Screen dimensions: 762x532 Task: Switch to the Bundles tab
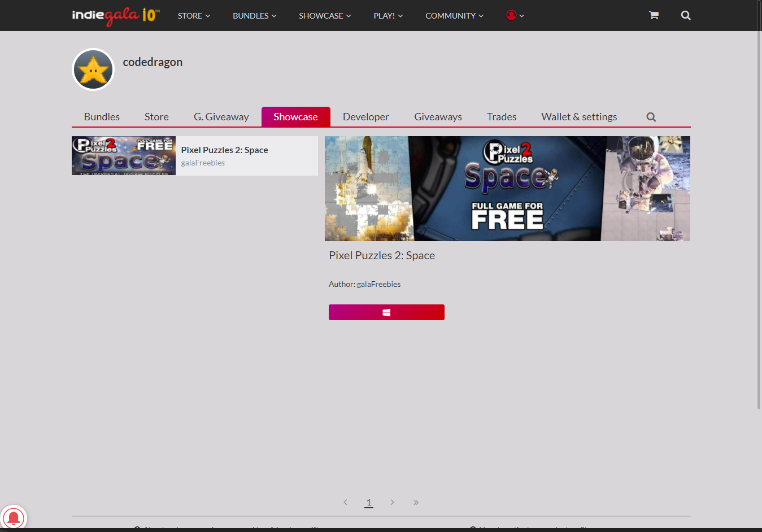point(102,117)
